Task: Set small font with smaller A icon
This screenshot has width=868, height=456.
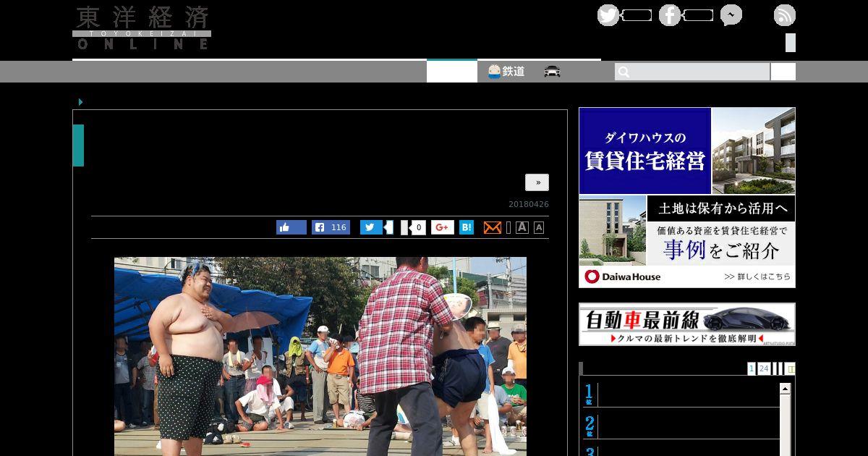Action: (539, 227)
